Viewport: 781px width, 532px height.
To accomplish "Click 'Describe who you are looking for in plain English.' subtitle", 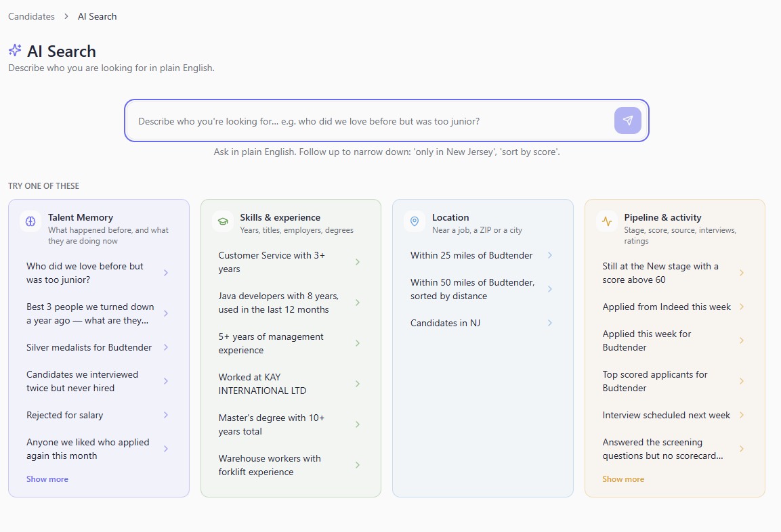I will pyautogui.click(x=111, y=68).
